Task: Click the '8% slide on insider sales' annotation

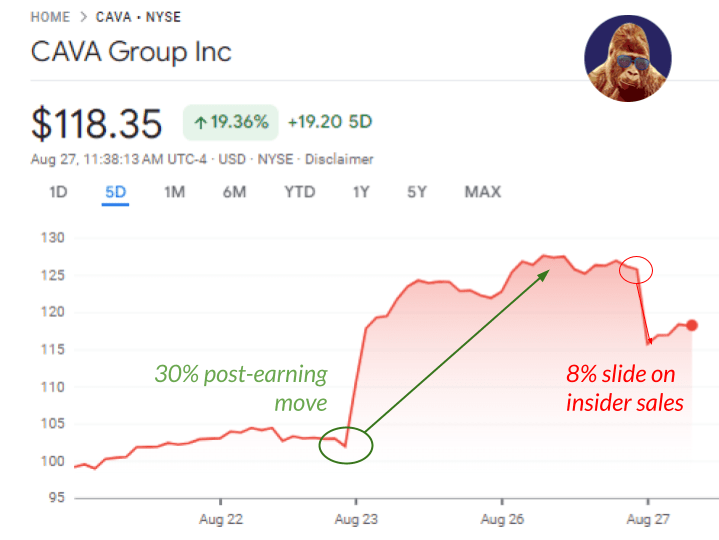Action: [x=624, y=389]
